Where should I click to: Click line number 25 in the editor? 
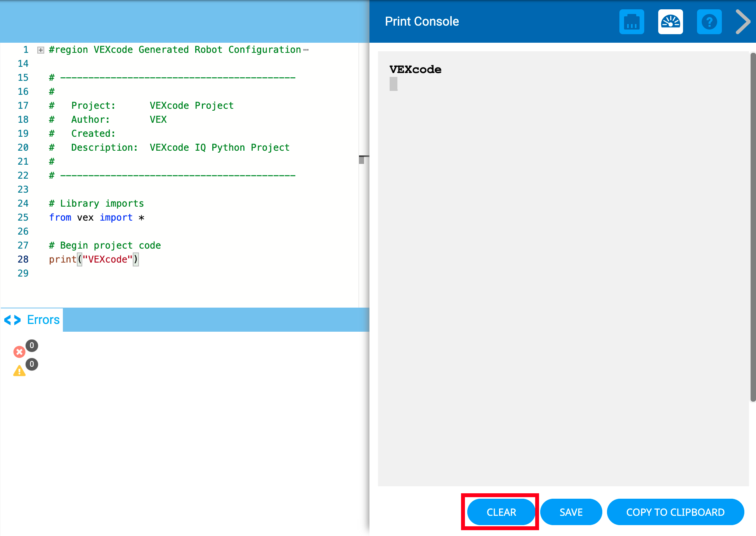click(x=23, y=217)
